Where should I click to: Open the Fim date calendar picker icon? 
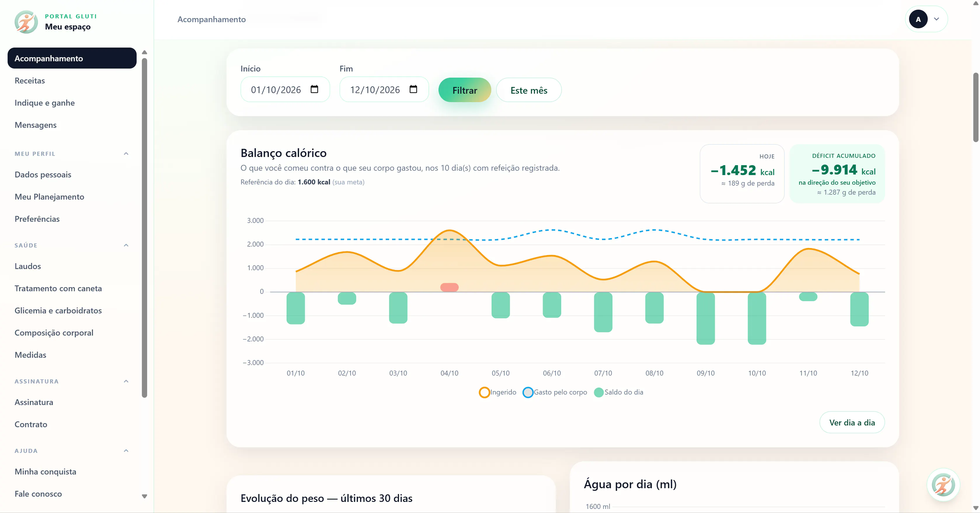(x=413, y=89)
